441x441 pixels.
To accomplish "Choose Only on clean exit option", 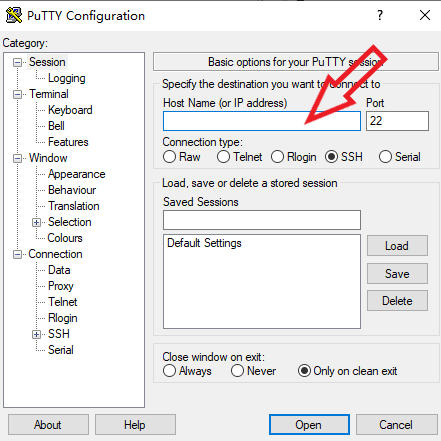I will tap(347, 371).
